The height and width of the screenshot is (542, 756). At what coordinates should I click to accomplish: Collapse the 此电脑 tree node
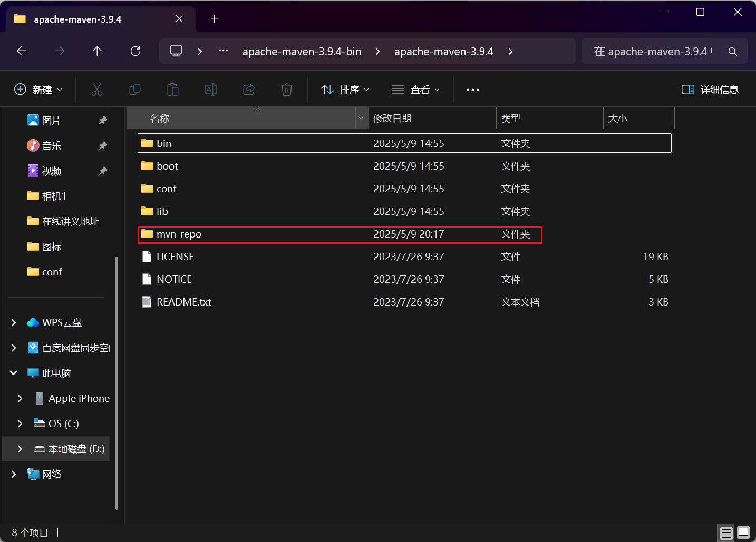pyautogui.click(x=14, y=373)
